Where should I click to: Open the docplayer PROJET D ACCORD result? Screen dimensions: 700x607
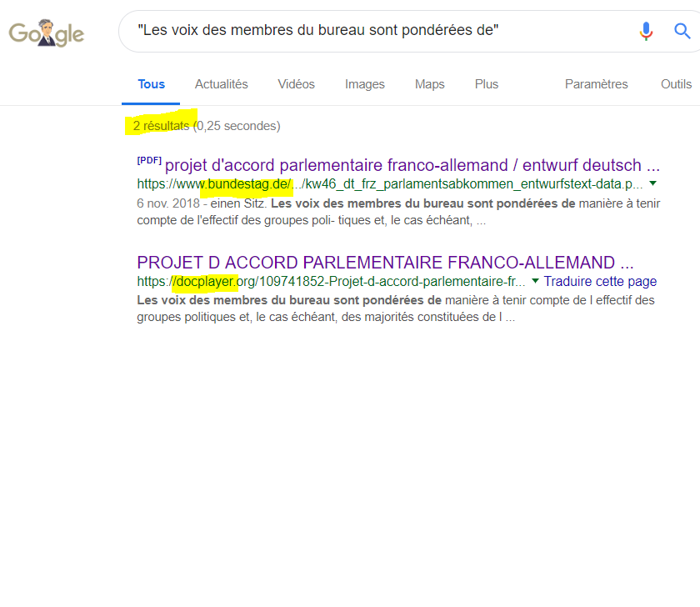click(385, 262)
